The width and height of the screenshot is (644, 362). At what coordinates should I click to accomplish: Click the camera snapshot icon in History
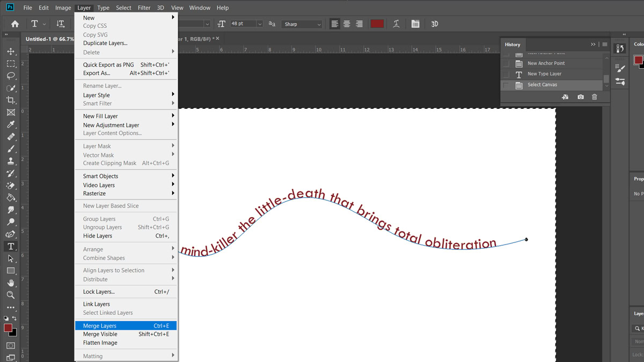(x=581, y=97)
